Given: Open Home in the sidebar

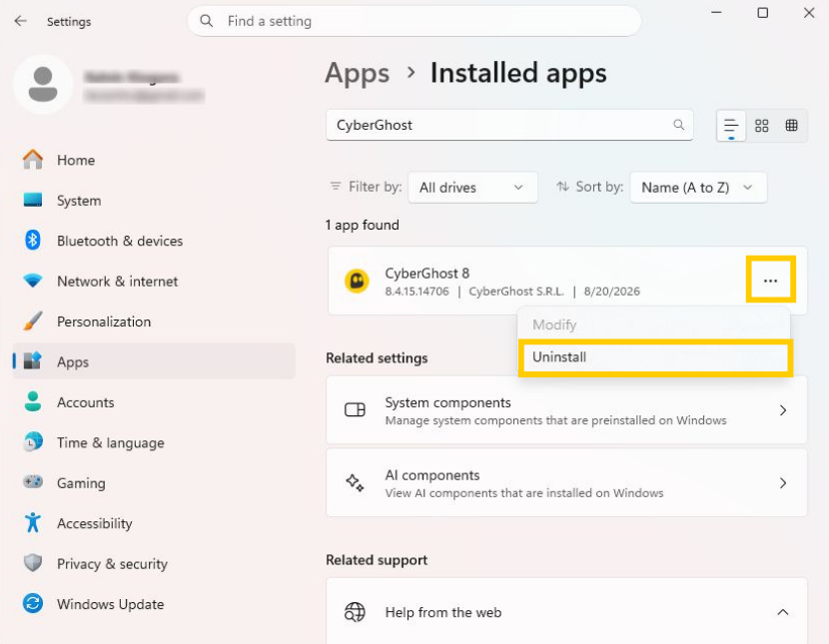Looking at the screenshot, I should coord(154,160).
